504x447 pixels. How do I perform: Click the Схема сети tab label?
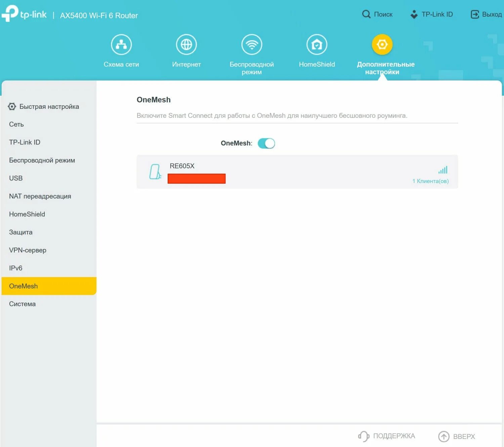(x=121, y=64)
